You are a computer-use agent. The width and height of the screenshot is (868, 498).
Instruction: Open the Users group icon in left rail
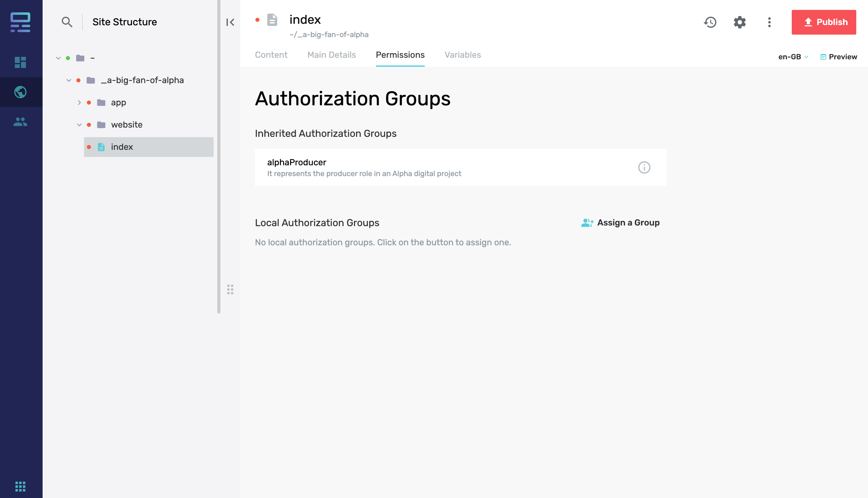click(x=20, y=122)
